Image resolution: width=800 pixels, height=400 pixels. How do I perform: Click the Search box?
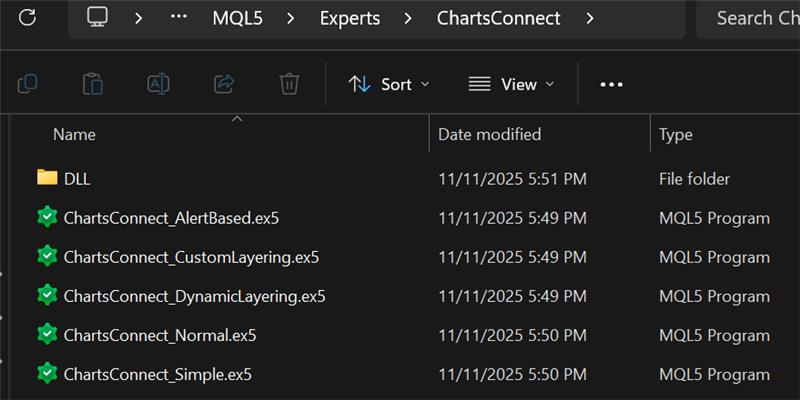pyautogui.click(x=755, y=18)
